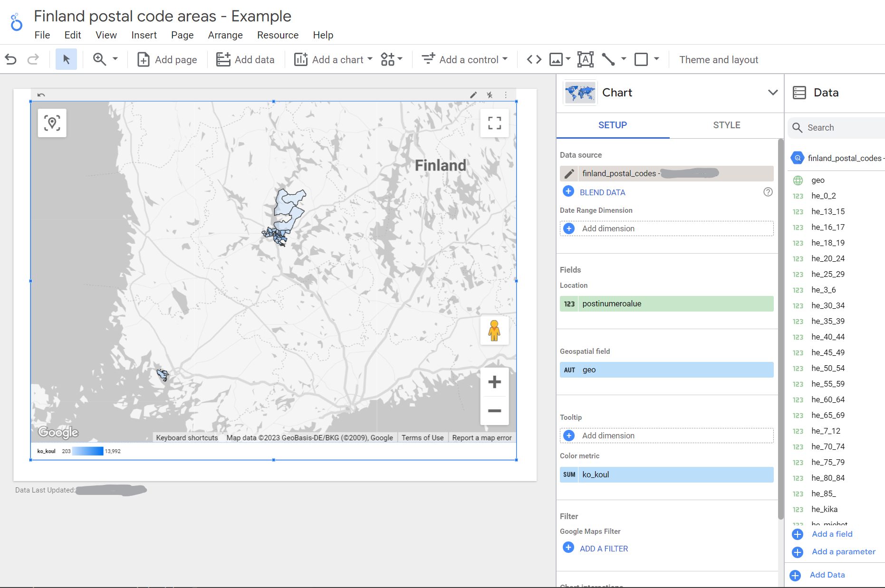Click the map recenter location button
The width and height of the screenshot is (885, 588).
pyautogui.click(x=52, y=123)
